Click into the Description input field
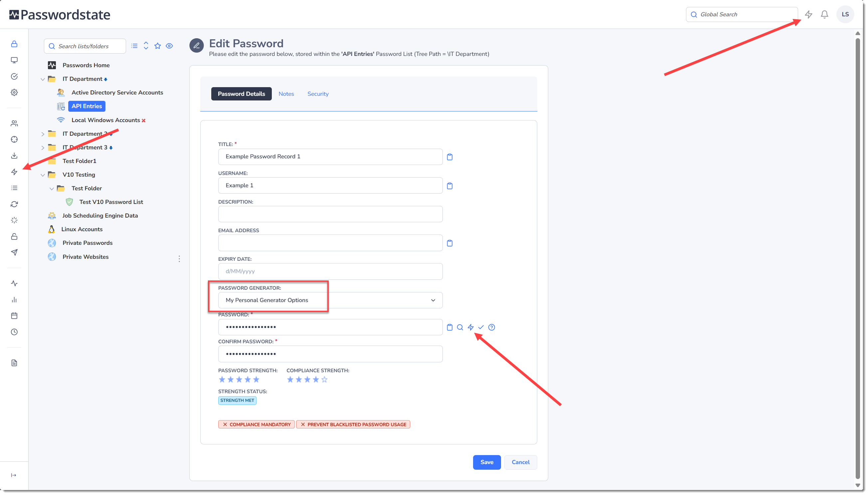Image resolution: width=868 pixels, height=495 pixels. click(330, 214)
